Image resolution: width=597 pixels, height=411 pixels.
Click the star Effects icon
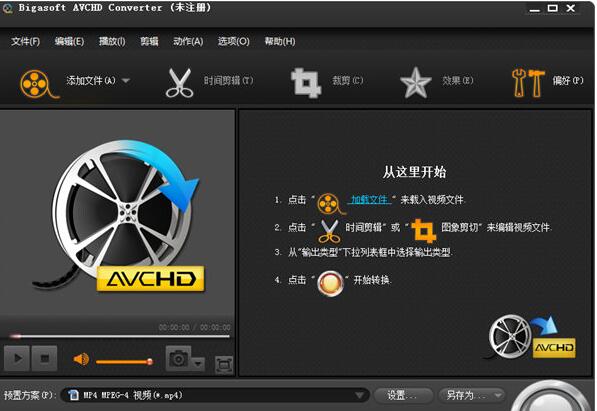point(415,83)
